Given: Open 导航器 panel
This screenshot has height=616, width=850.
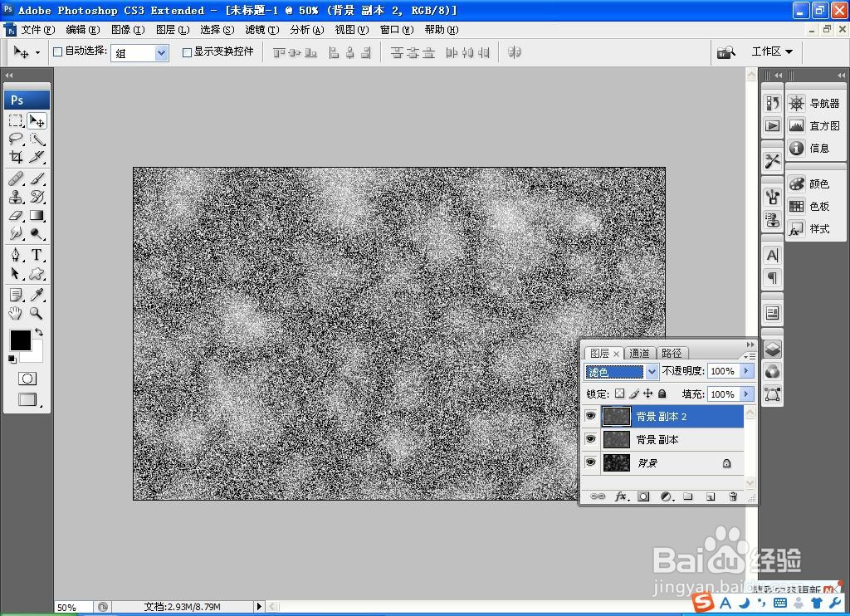Looking at the screenshot, I should click(815, 103).
